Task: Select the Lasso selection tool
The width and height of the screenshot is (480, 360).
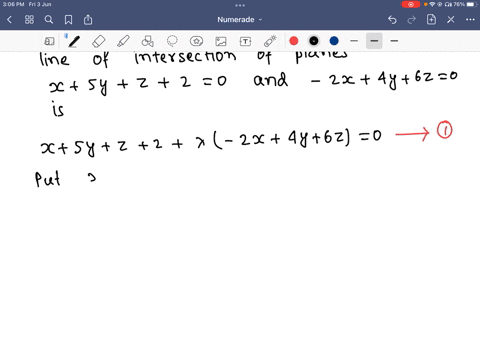Action: coord(172,41)
